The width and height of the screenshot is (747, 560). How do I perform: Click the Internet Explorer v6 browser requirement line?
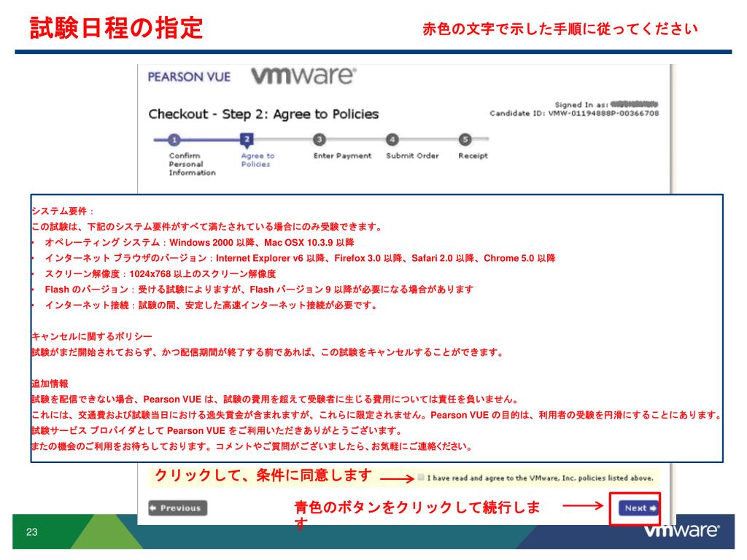(300, 259)
